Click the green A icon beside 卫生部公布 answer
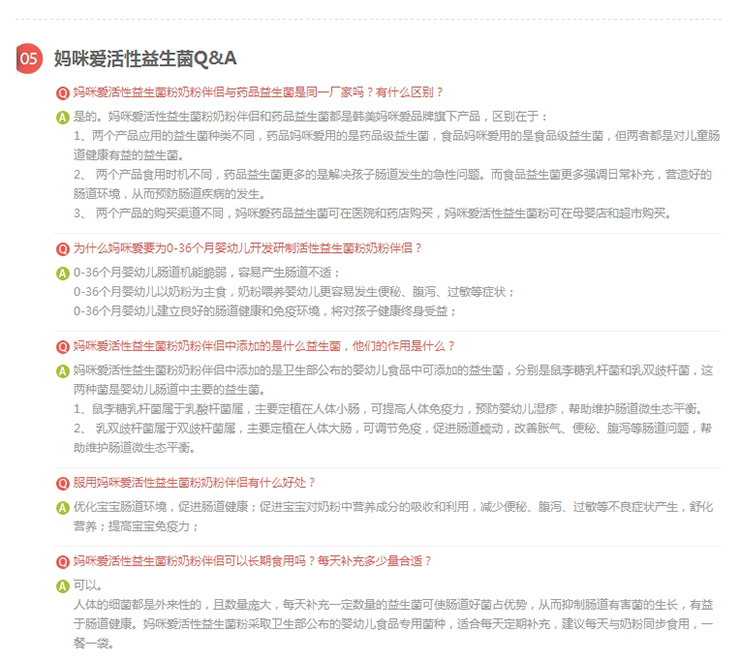 click(x=63, y=371)
